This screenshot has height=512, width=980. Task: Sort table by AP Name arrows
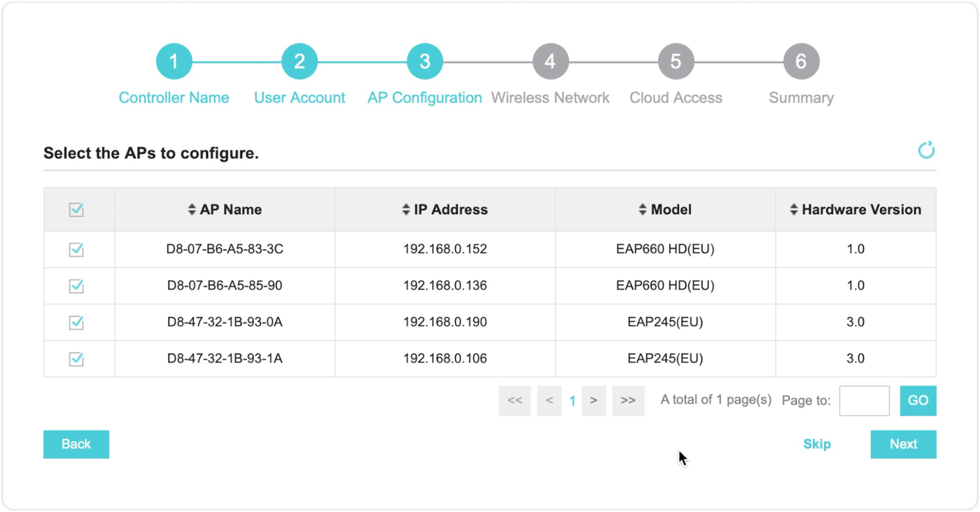pos(192,210)
